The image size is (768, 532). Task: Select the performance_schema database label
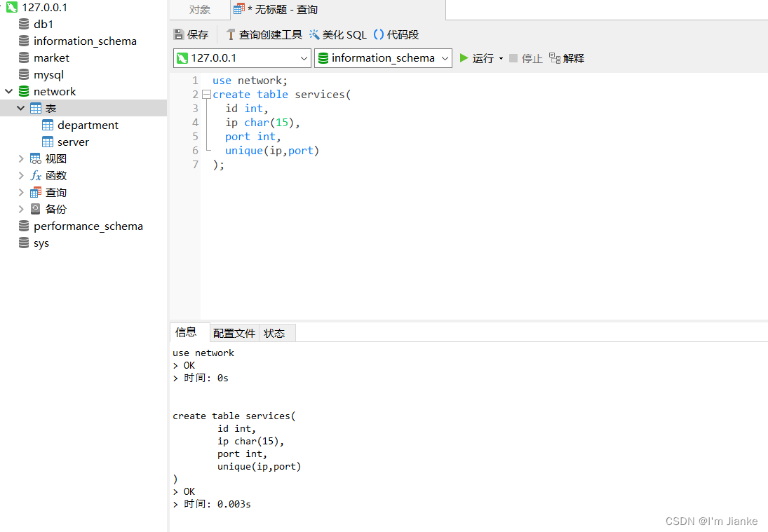coord(88,226)
